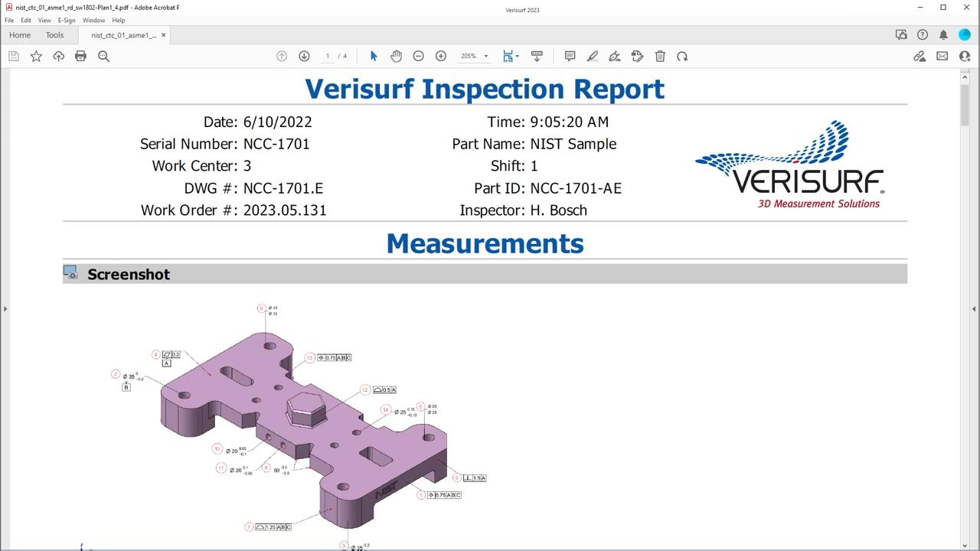Viewport: 980px width, 551px height.
Task: Upload file to cloud icon
Action: pyautogui.click(x=58, y=56)
